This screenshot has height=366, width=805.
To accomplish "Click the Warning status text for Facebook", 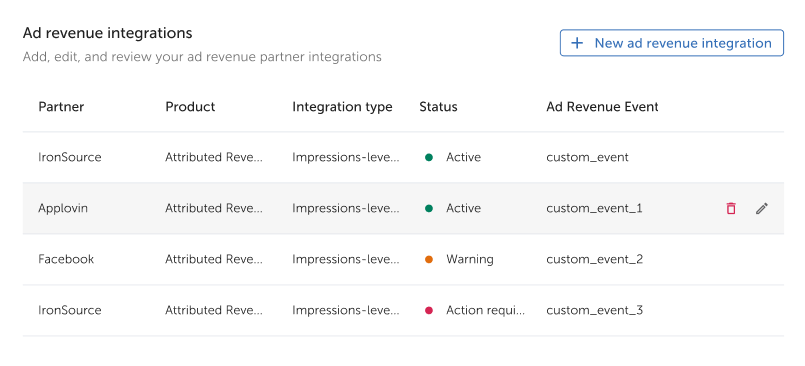I will pyautogui.click(x=470, y=259).
